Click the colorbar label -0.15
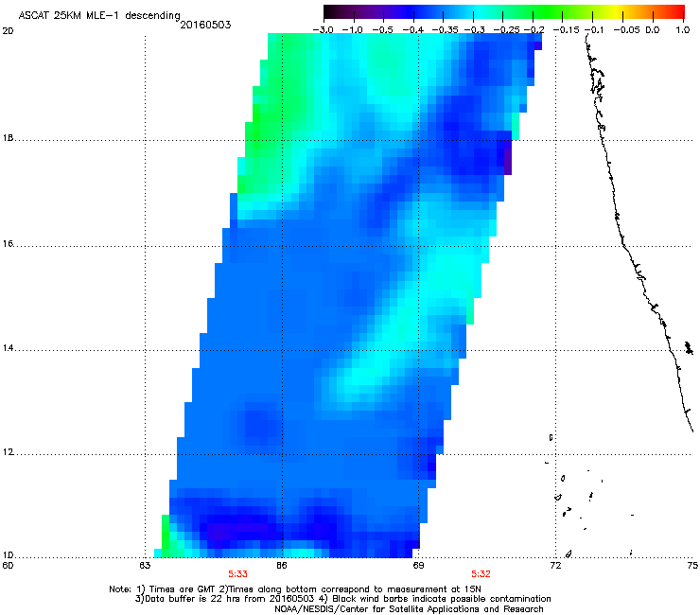The image size is (700, 615). click(566, 30)
